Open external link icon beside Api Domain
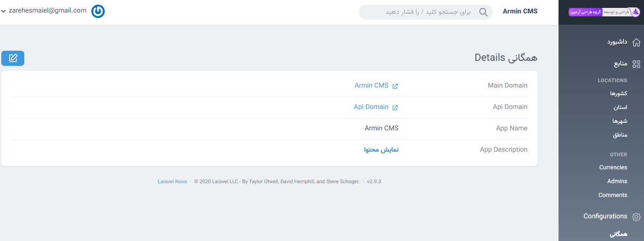 pyautogui.click(x=395, y=107)
